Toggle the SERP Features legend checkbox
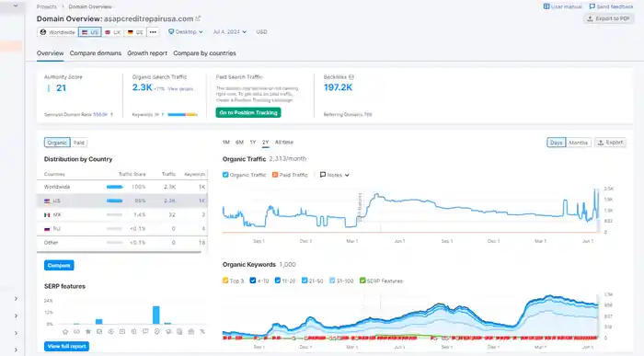 [x=362, y=281]
